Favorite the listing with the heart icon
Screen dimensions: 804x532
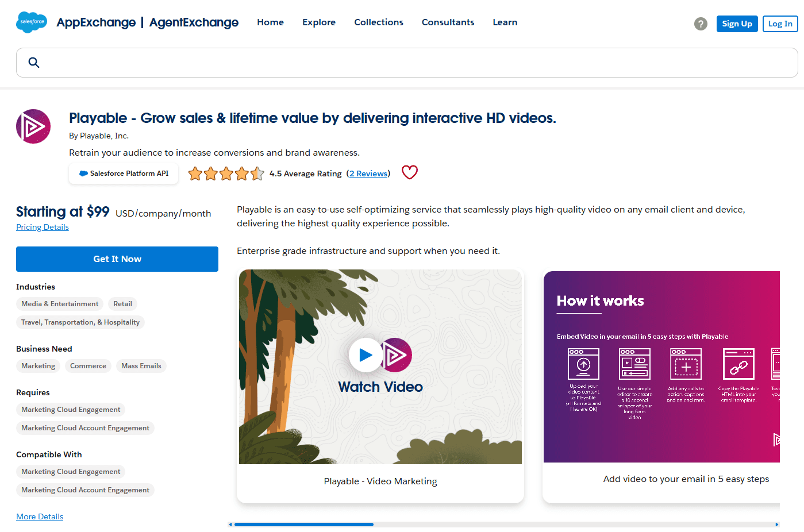(x=410, y=172)
